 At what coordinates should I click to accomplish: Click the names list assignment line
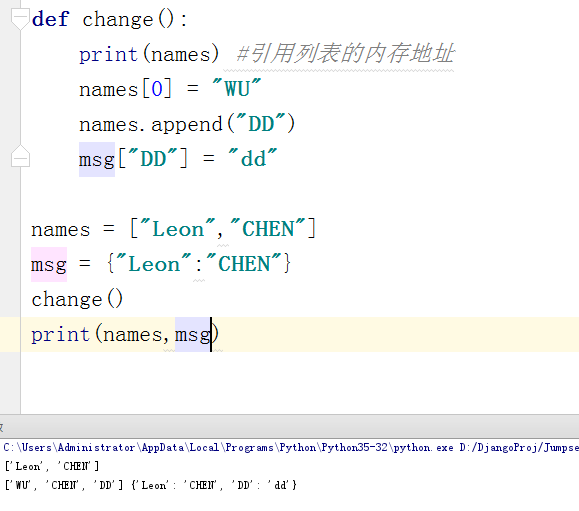pyautogui.click(x=174, y=229)
